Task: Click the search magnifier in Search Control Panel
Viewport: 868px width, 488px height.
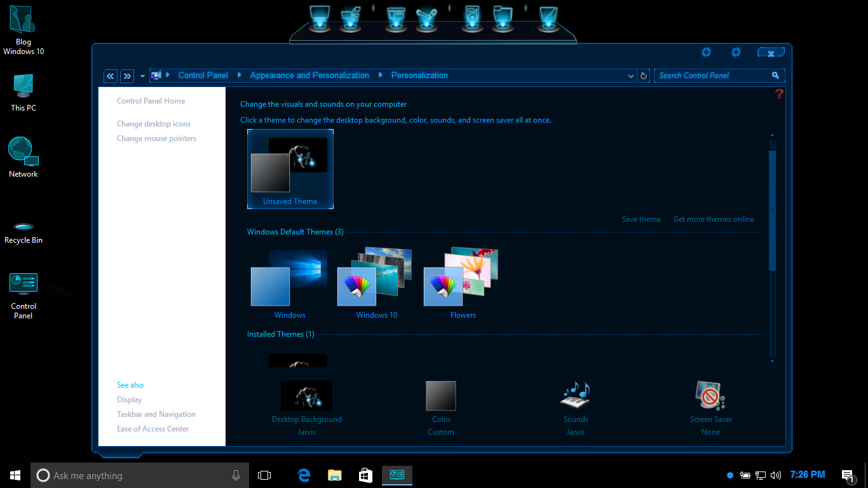Action: (775, 75)
